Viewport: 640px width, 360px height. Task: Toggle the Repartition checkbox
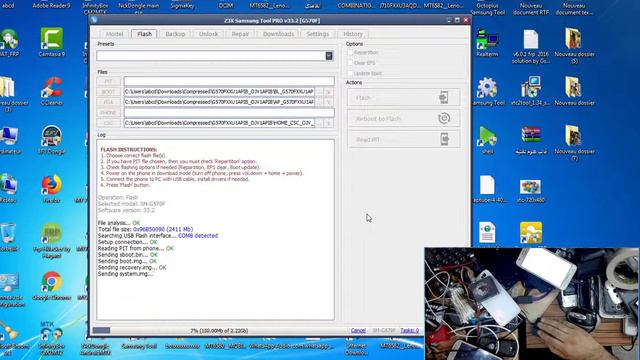tap(350, 52)
